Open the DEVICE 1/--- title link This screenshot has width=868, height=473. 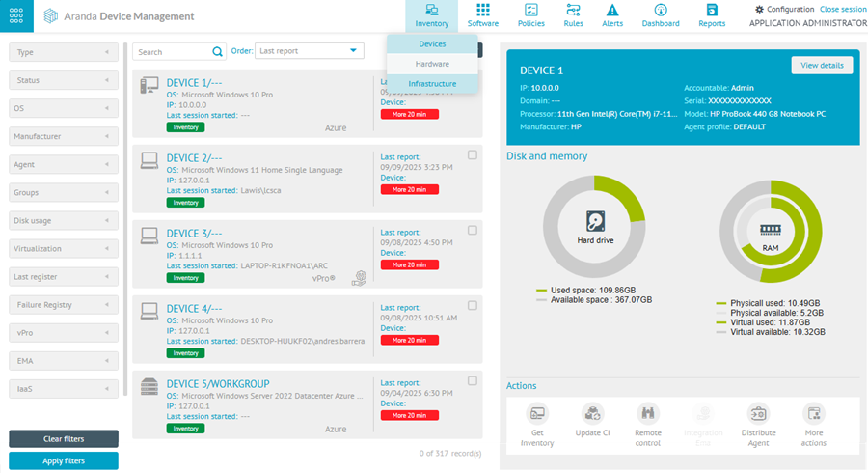click(194, 82)
